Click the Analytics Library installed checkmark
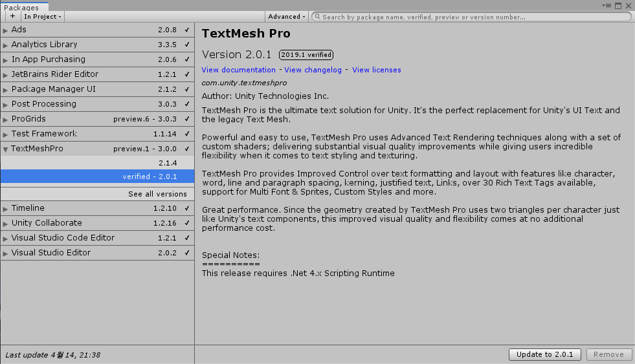This screenshot has height=364, width=635. coord(187,45)
